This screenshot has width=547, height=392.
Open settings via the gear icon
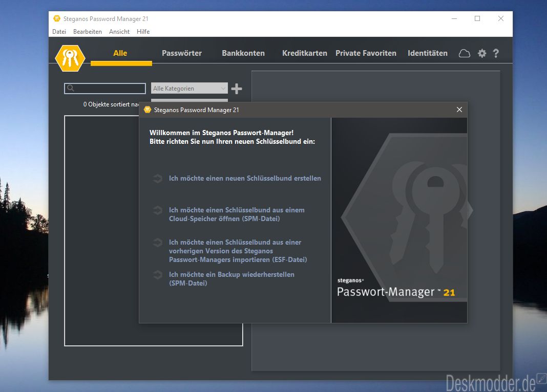click(482, 53)
